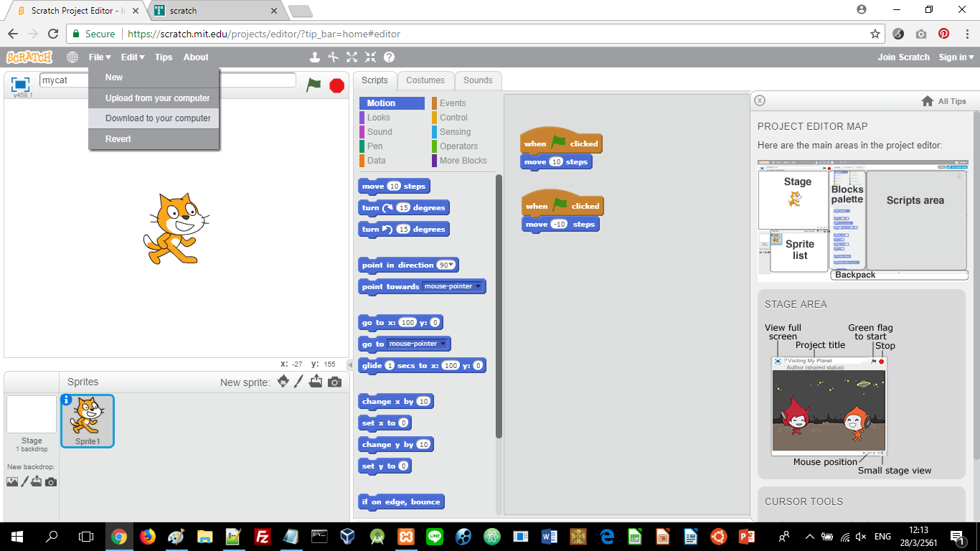Select the Delete scissors tool
This screenshot has width=980, height=551.
pos(333,57)
